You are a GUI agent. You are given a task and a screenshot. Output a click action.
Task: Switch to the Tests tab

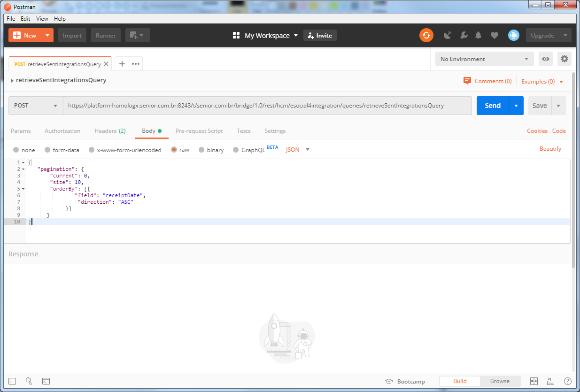243,131
